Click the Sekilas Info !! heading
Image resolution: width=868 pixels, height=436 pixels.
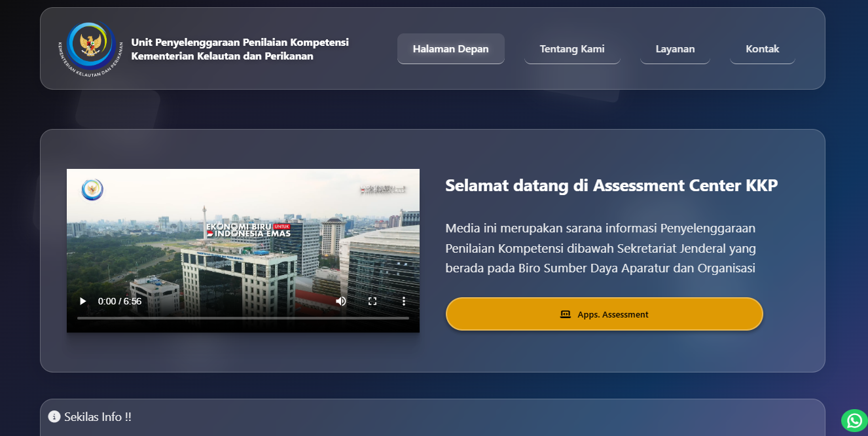pos(98,417)
